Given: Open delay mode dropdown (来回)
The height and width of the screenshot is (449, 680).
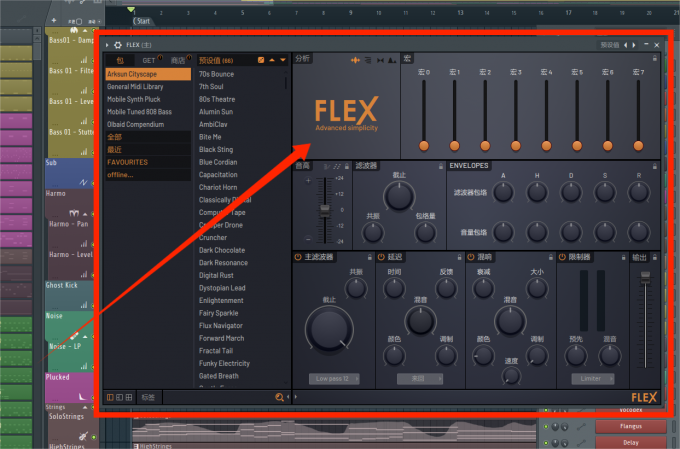Looking at the screenshot, I should pyautogui.click(x=420, y=379).
